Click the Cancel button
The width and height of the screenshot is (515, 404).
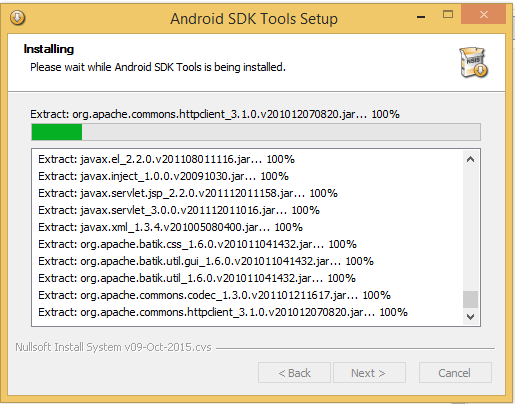[455, 373]
